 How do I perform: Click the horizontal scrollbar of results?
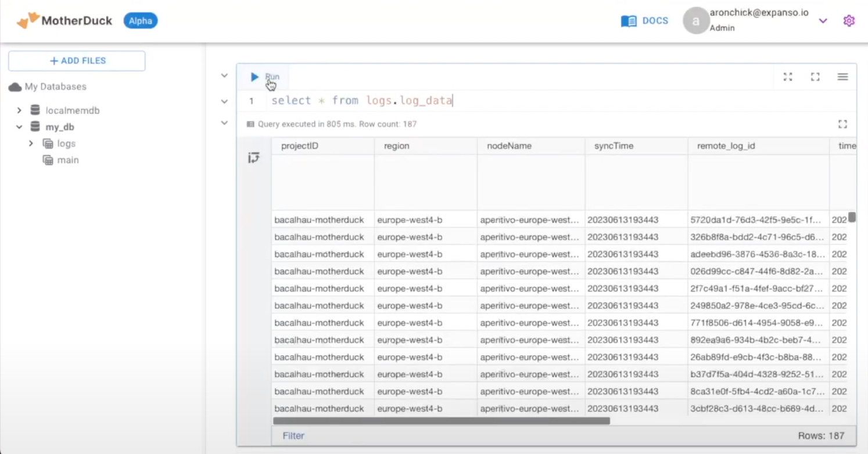click(x=442, y=421)
